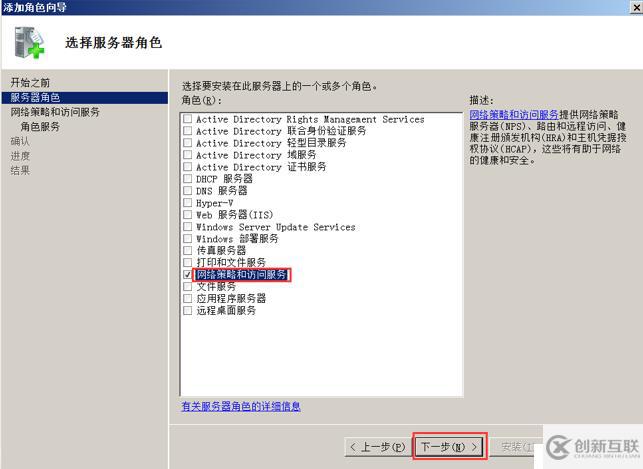
Task: Check Active Directory 域服务 checkbox
Action: [x=187, y=155]
